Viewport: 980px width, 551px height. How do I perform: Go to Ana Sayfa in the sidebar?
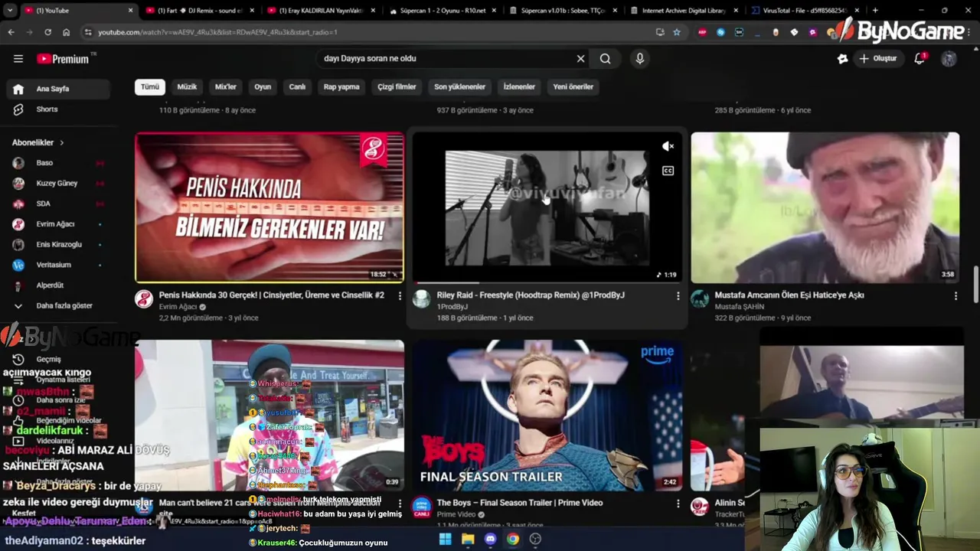58,89
